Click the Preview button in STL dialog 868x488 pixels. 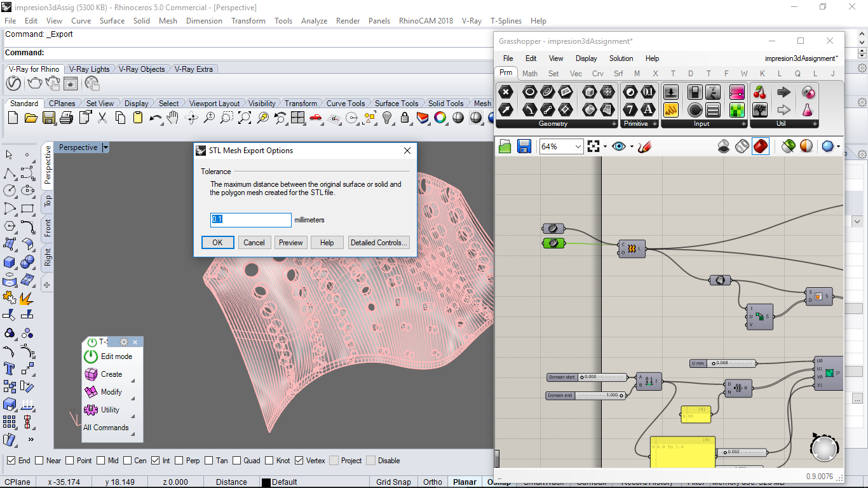tap(291, 243)
